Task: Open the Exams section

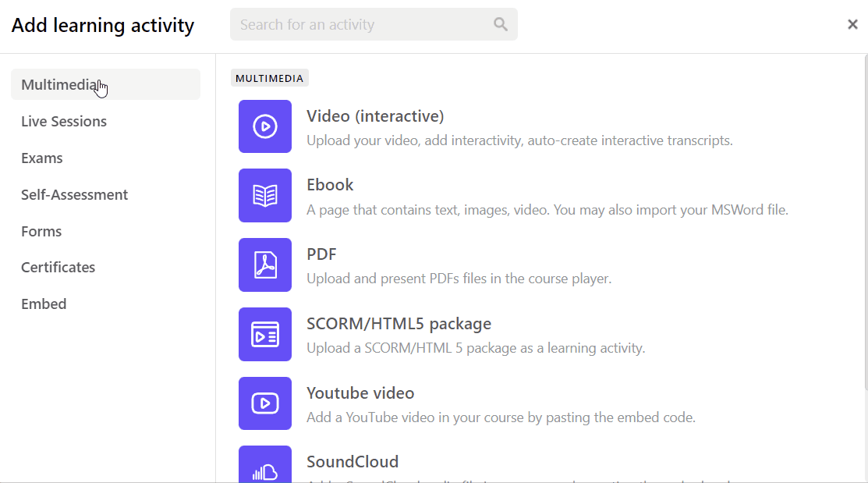Action: coord(42,158)
